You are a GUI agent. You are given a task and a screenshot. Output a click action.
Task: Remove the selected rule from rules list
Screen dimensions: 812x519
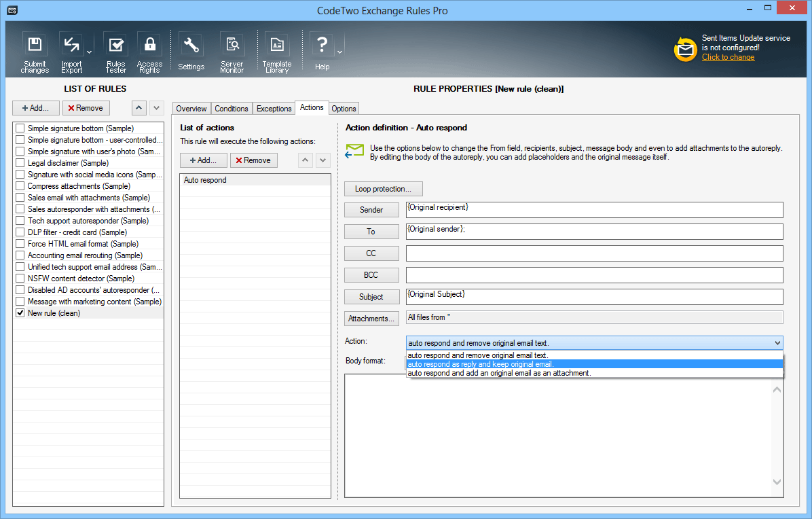coord(86,108)
